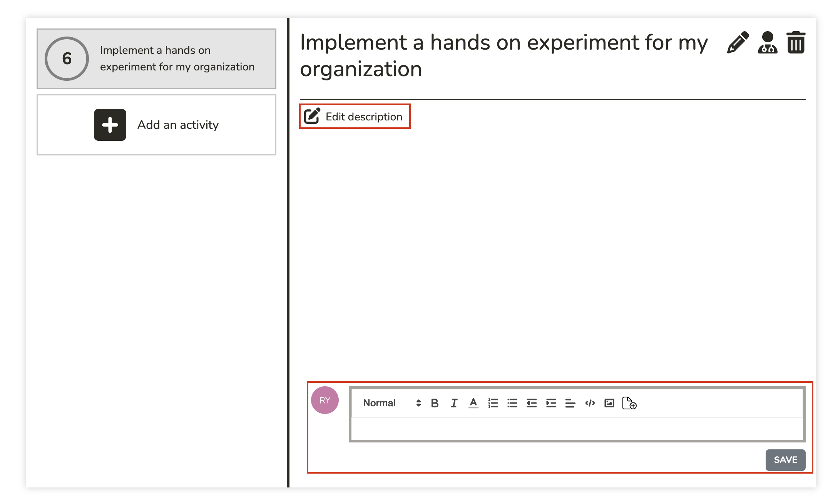Insert a bulleted list
Screen dimensions: 833x504
pyautogui.click(x=512, y=403)
